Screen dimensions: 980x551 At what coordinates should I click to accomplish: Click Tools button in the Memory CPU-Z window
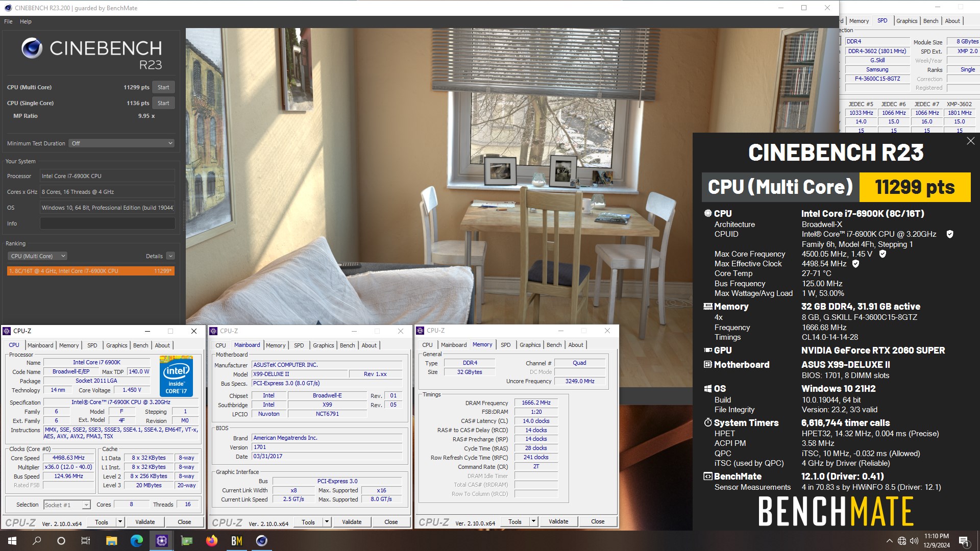click(x=515, y=521)
